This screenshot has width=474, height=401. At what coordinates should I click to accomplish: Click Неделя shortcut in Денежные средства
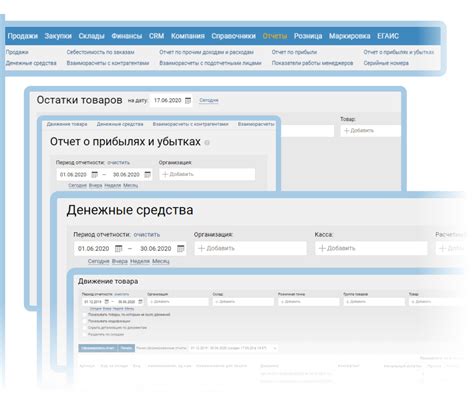pos(140,261)
